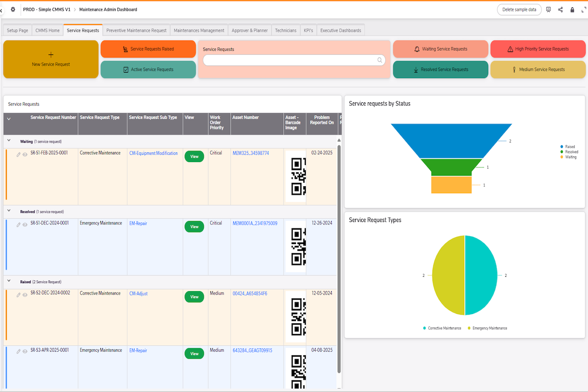Collapse the Waiting group
Viewport: 588px width, 392px height.
[x=9, y=141]
